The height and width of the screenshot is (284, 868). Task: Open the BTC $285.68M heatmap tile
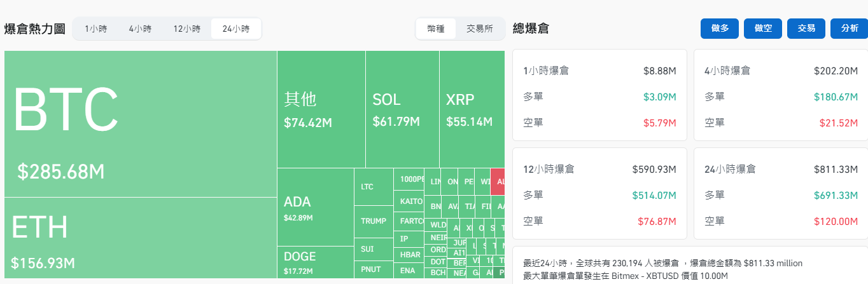(x=141, y=124)
